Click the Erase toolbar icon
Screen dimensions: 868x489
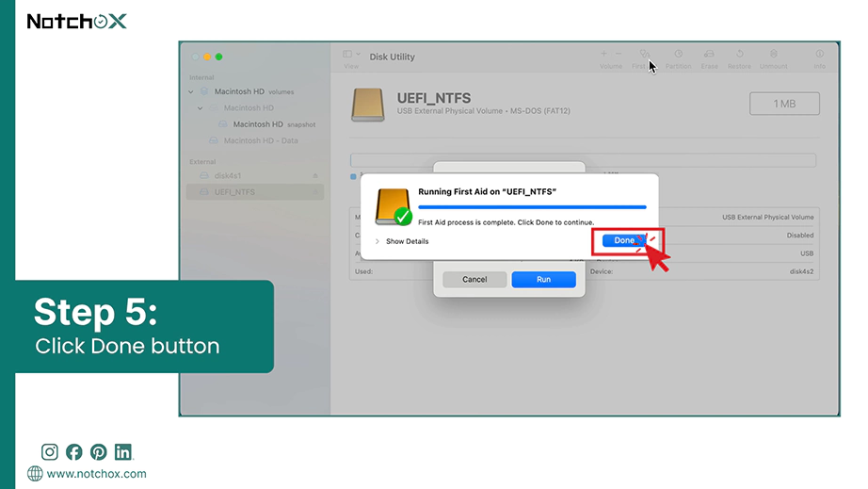pyautogui.click(x=709, y=55)
